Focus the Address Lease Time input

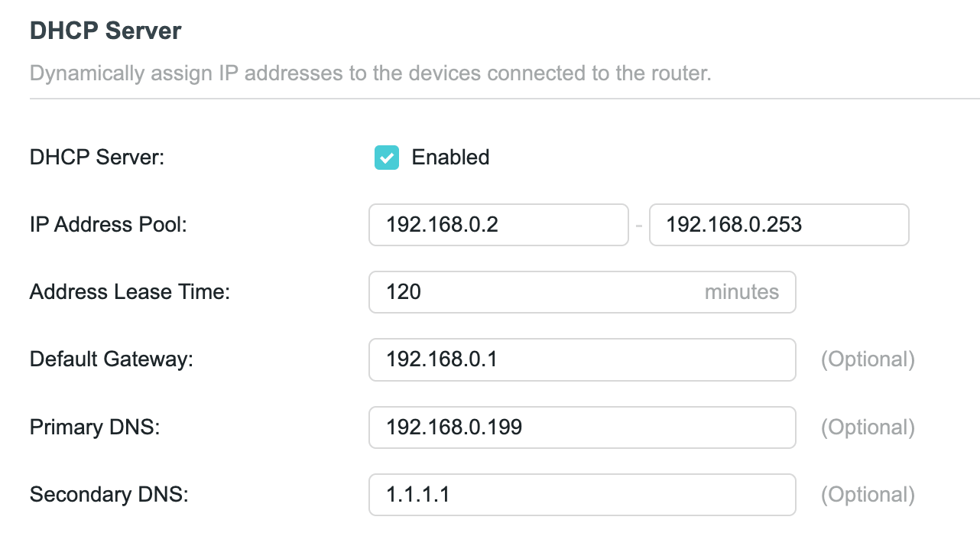coord(535,292)
